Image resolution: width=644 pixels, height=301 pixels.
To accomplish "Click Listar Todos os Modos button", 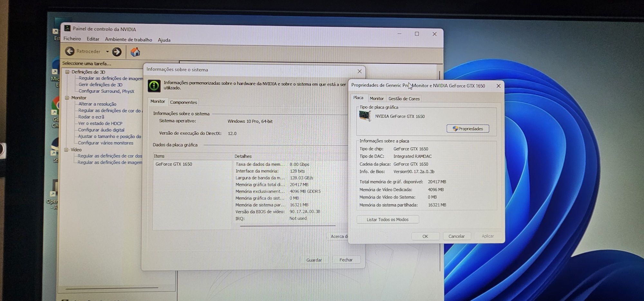I will (388, 219).
